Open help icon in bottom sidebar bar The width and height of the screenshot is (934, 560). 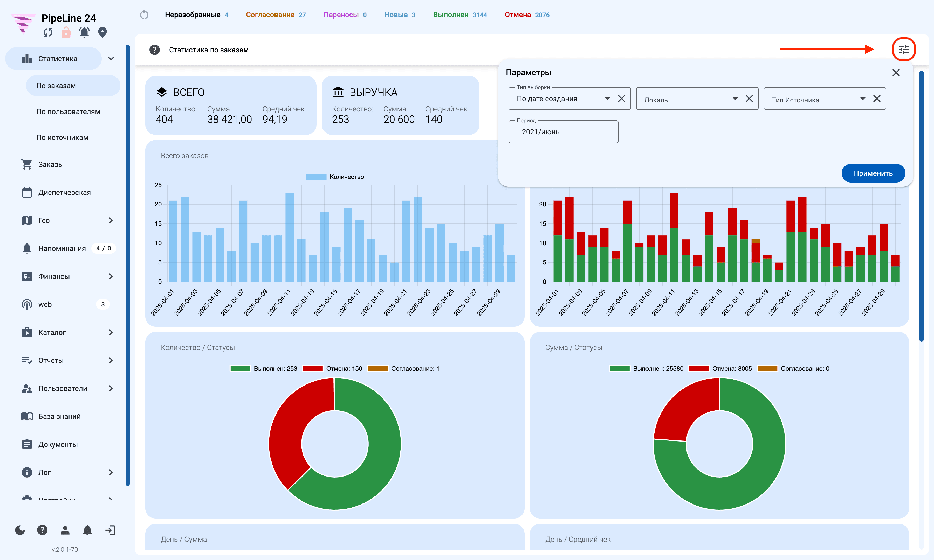(42, 530)
